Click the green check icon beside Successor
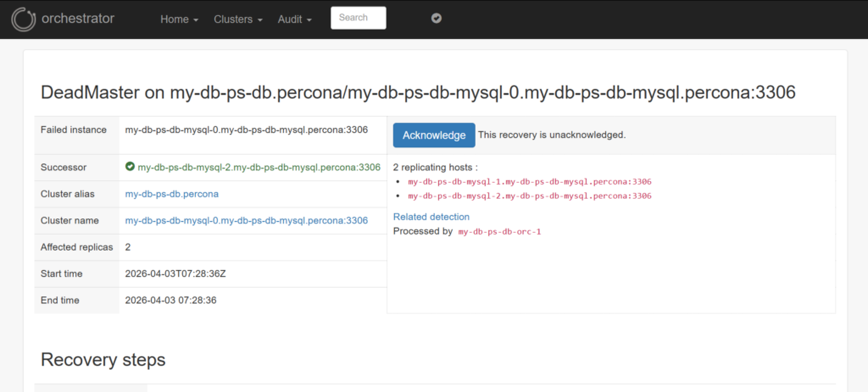Image resolution: width=868 pixels, height=392 pixels. tap(130, 168)
